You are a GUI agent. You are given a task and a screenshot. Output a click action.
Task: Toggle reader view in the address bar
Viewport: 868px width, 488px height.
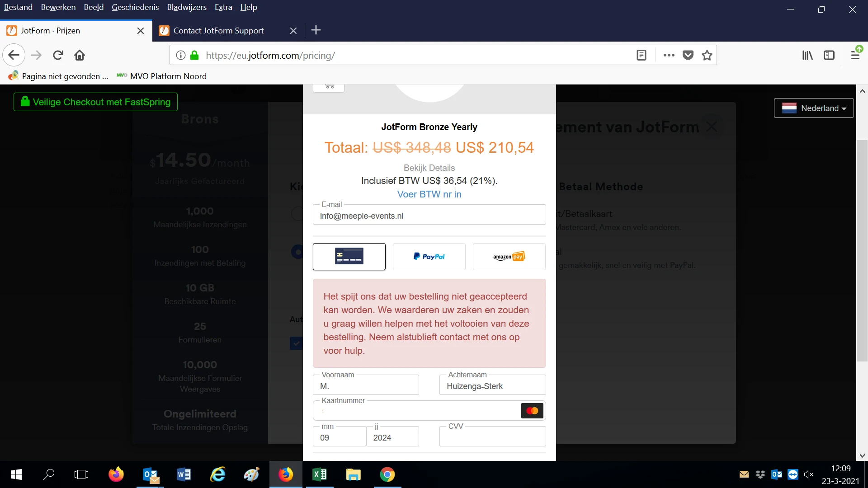click(642, 55)
